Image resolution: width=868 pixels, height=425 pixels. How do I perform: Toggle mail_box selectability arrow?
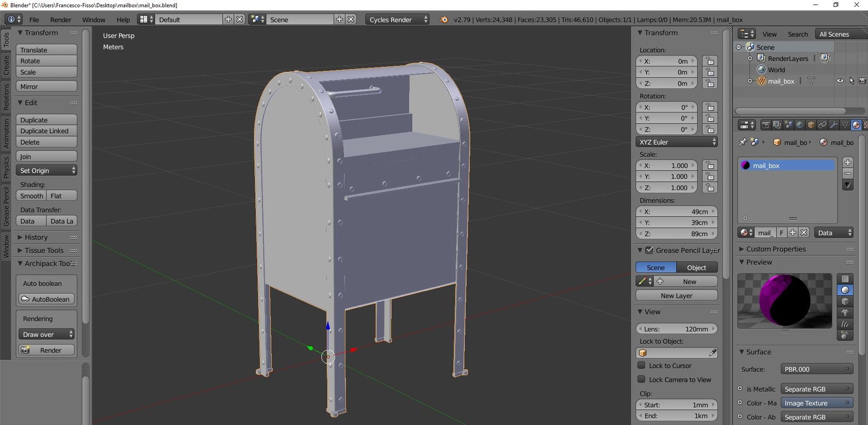pyautogui.click(x=851, y=81)
